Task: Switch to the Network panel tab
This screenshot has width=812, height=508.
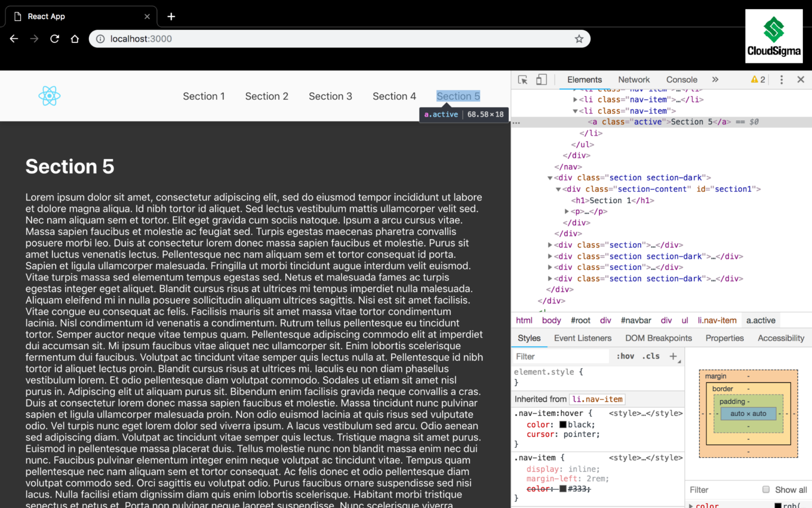Action: (x=633, y=80)
